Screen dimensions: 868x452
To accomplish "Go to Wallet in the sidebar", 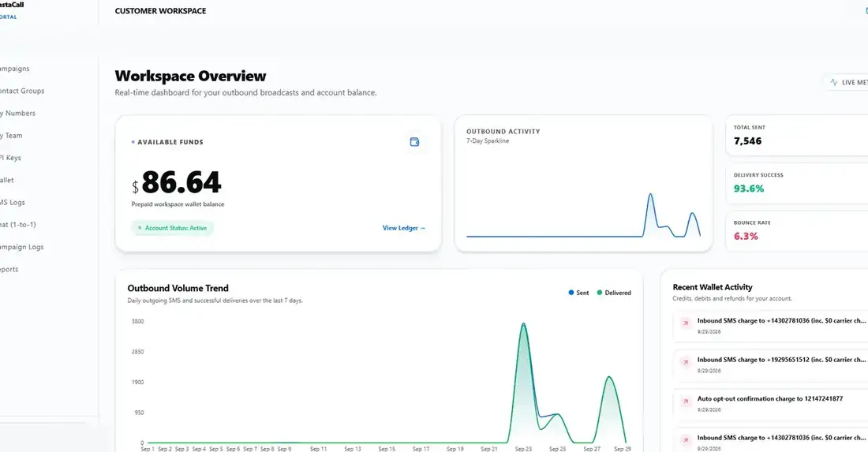I will click(x=6, y=180).
